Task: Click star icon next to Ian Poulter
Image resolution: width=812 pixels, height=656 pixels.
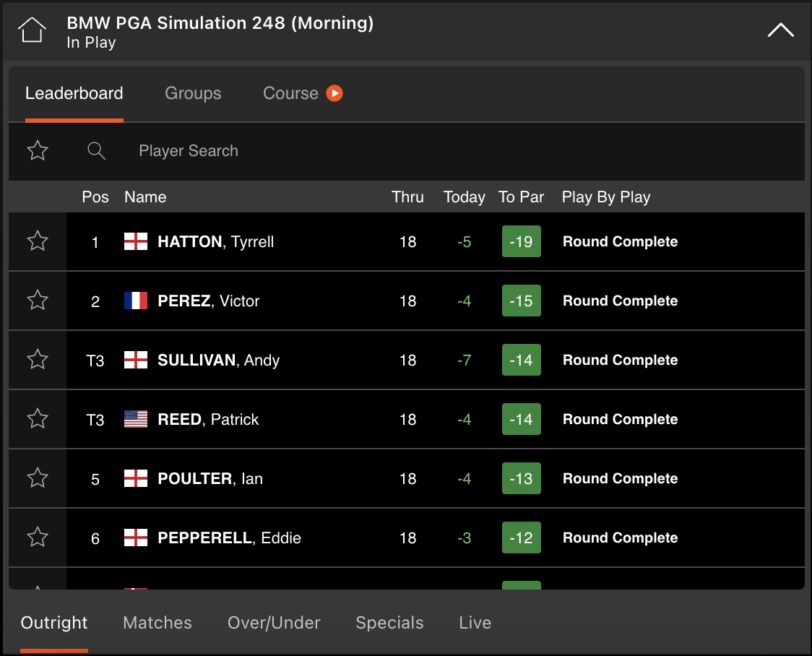Action: pos(38,478)
